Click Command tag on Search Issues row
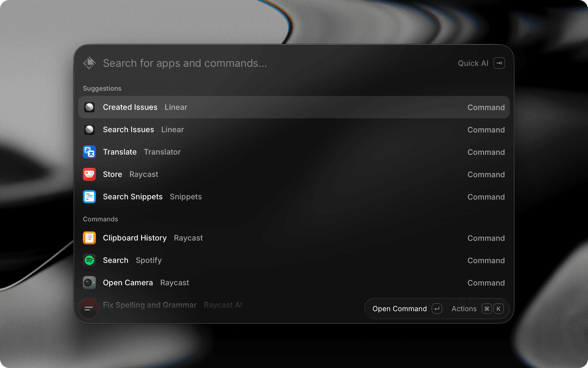This screenshot has height=368, width=588. (486, 130)
